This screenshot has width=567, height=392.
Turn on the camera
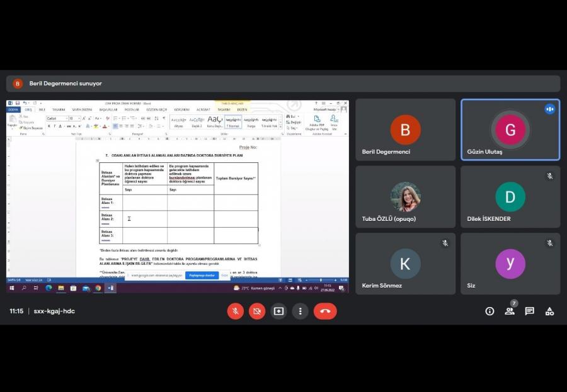click(x=256, y=311)
